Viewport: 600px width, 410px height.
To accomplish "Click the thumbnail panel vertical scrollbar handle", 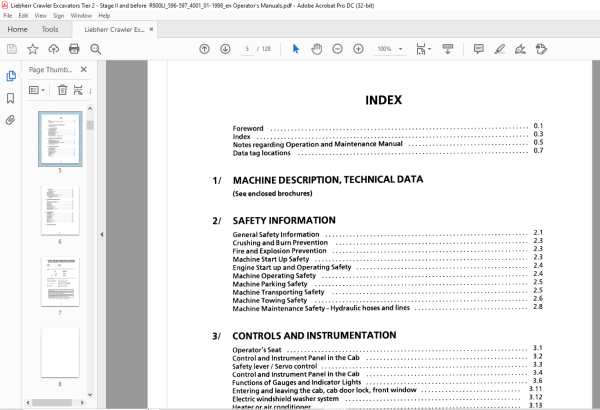I will tap(90, 125).
